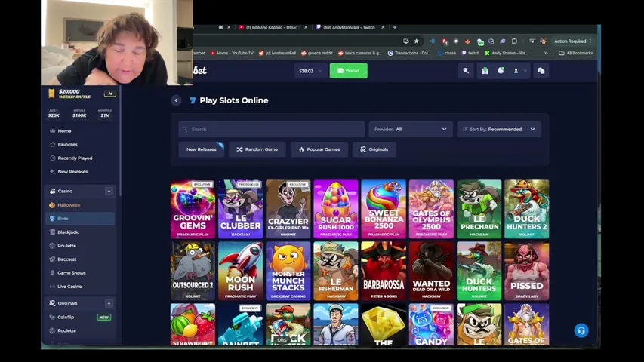Open the Leica cameras bookmark

tap(359, 53)
